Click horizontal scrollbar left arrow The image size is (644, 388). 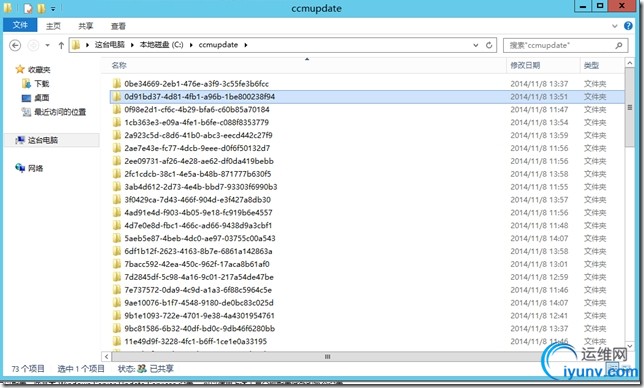point(106,356)
